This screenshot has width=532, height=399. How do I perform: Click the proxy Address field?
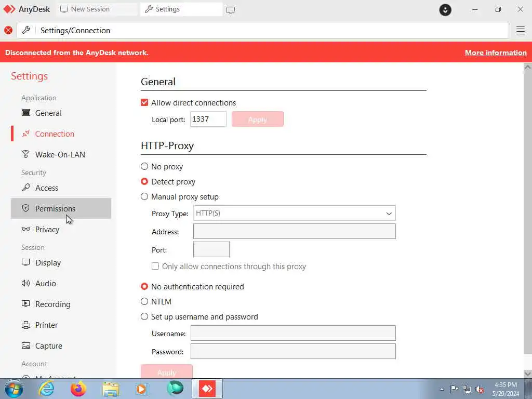tap(294, 231)
